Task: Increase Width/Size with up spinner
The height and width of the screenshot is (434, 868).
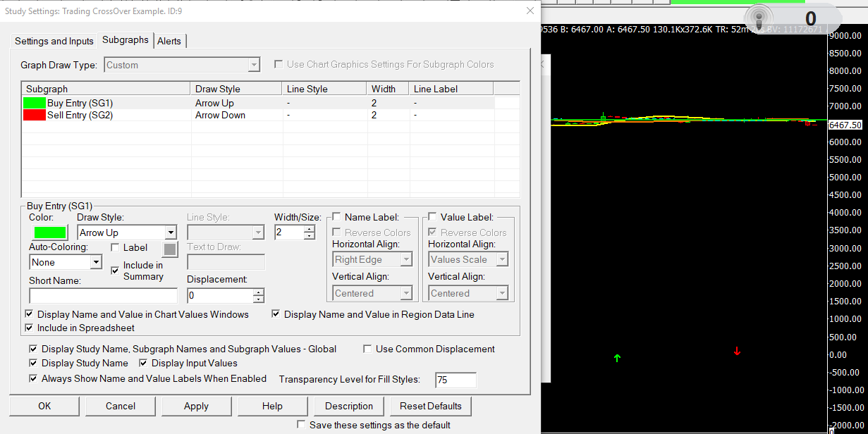Action: coord(310,229)
